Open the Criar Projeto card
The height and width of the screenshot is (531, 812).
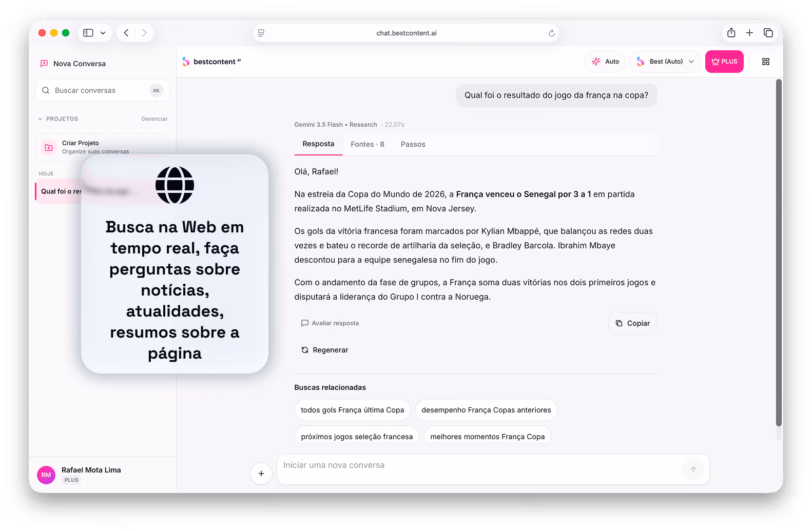click(102, 147)
